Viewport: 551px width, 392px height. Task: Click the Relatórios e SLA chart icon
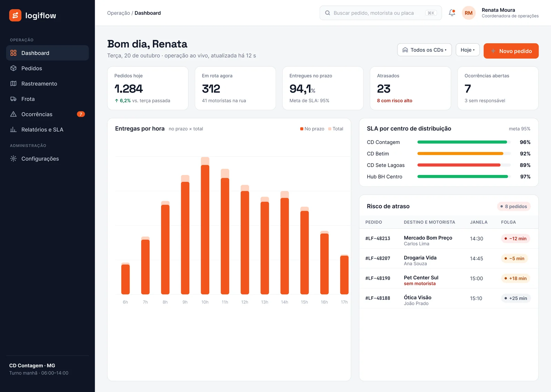point(13,130)
